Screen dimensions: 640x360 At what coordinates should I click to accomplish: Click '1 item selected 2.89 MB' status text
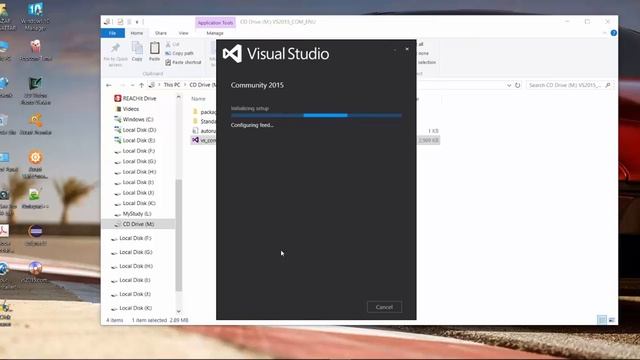coord(160,320)
